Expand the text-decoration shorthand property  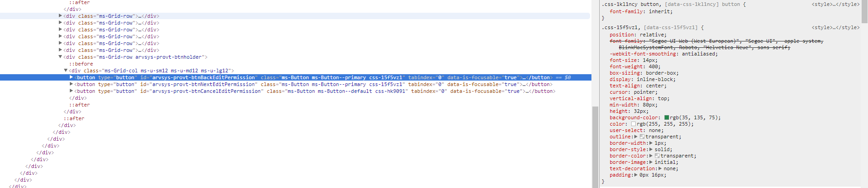point(660,168)
